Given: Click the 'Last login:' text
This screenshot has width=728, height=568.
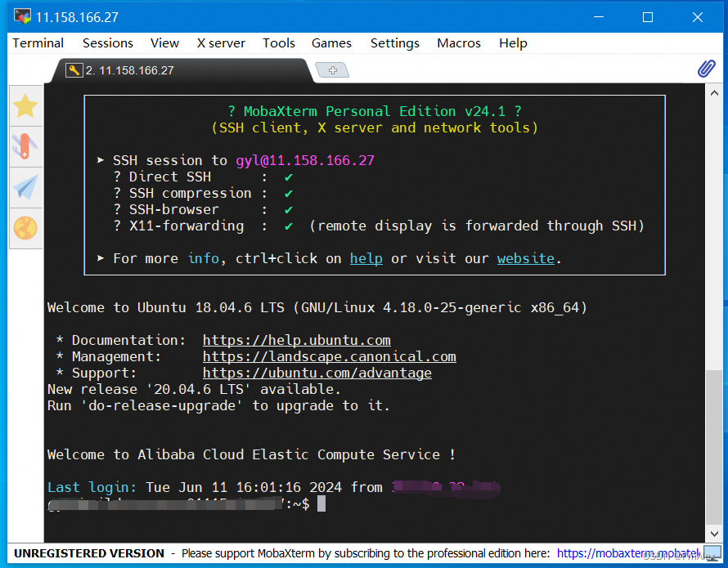Looking at the screenshot, I should coord(92,487).
